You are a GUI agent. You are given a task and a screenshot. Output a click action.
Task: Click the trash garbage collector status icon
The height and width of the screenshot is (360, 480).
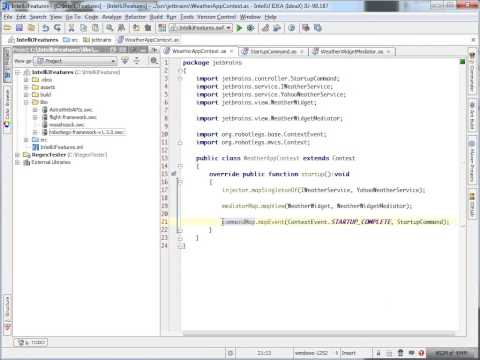[400, 353]
